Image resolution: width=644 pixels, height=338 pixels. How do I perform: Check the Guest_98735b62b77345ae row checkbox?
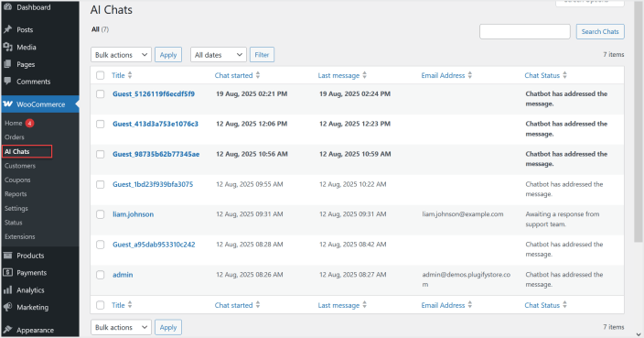(x=101, y=154)
